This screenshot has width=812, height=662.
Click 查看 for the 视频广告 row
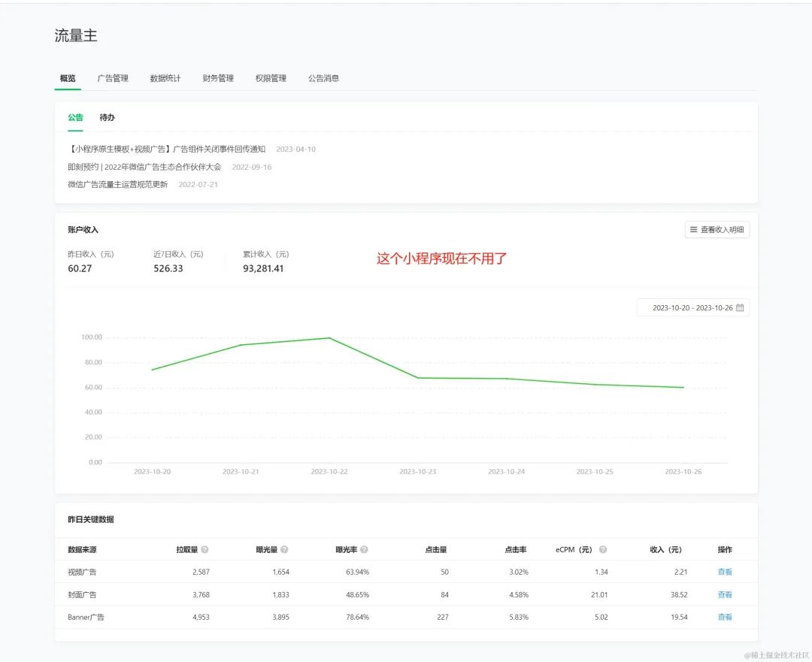pyautogui.click(x=725, y=572)
